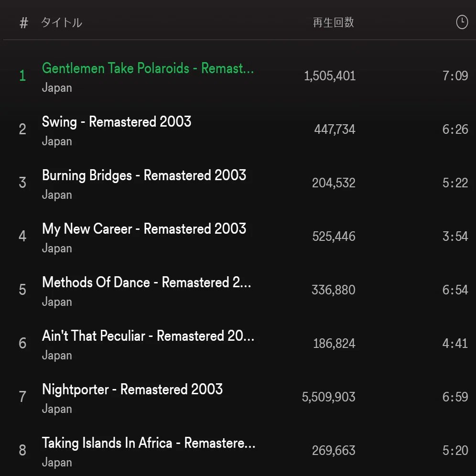This screenshot has width=476, height=476.
Task: Click play count 186,824
Action: pyautogui.click(x=334, y=343)
